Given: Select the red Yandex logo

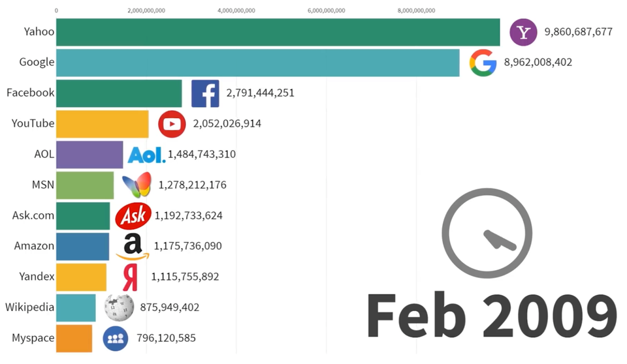Looking at the screenshot, I should point(131,277).
